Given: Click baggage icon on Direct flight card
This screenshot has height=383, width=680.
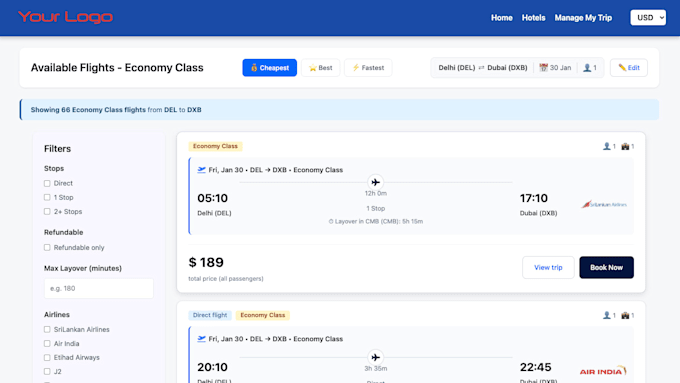Looking at the screenshot, I should pyautogui.click(x=625, y=315).
